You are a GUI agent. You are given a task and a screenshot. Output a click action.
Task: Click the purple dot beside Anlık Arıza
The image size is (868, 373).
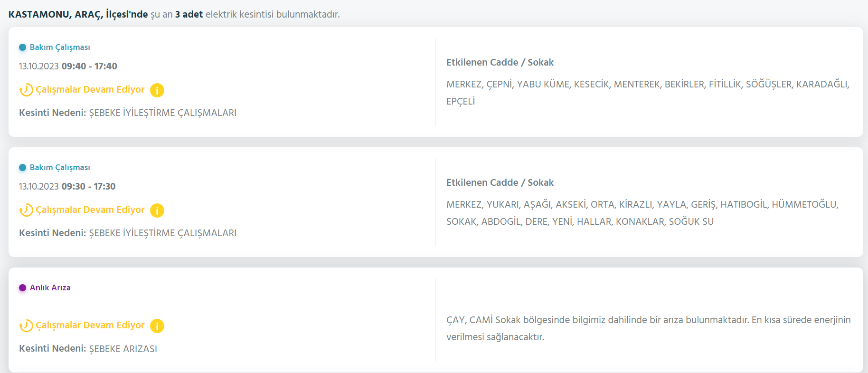(x=22, y=287)
